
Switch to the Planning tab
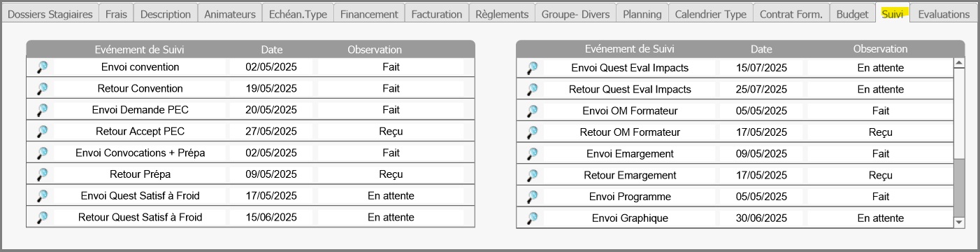coord(642,14)
